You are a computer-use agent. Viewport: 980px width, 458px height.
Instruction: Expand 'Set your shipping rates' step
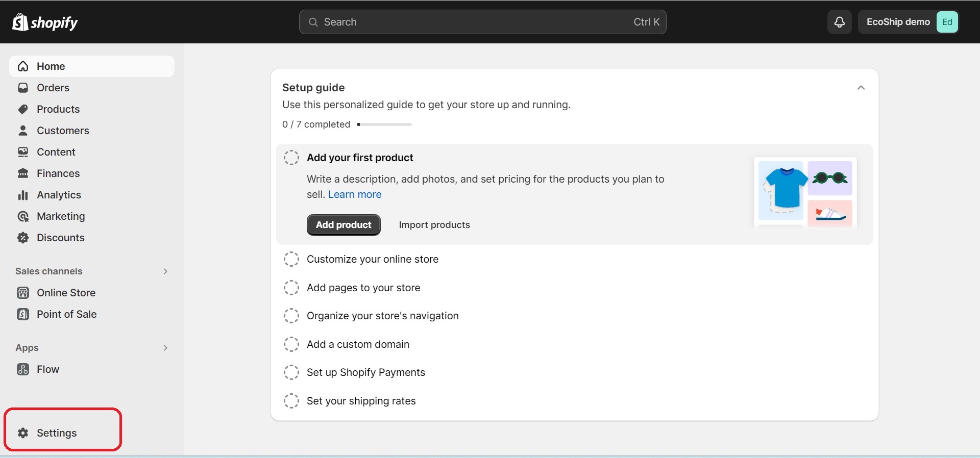tap(361, 401)
